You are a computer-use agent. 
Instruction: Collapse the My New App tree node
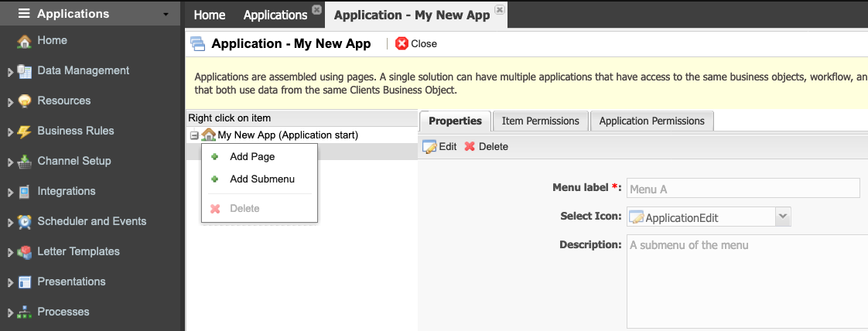tap(193, 135)
